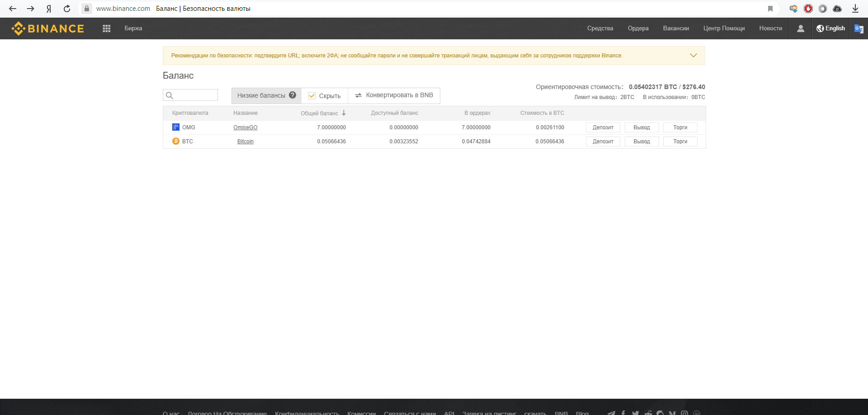Screen dimensions: 868x415
Task: Click the Баланс page heading
Action: (x=178, y=75)
